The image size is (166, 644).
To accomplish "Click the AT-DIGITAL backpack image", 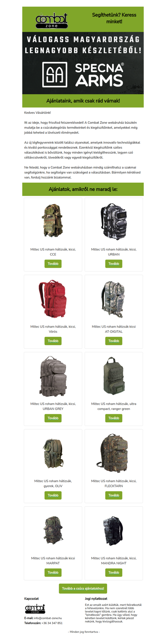I will point(113,298).
